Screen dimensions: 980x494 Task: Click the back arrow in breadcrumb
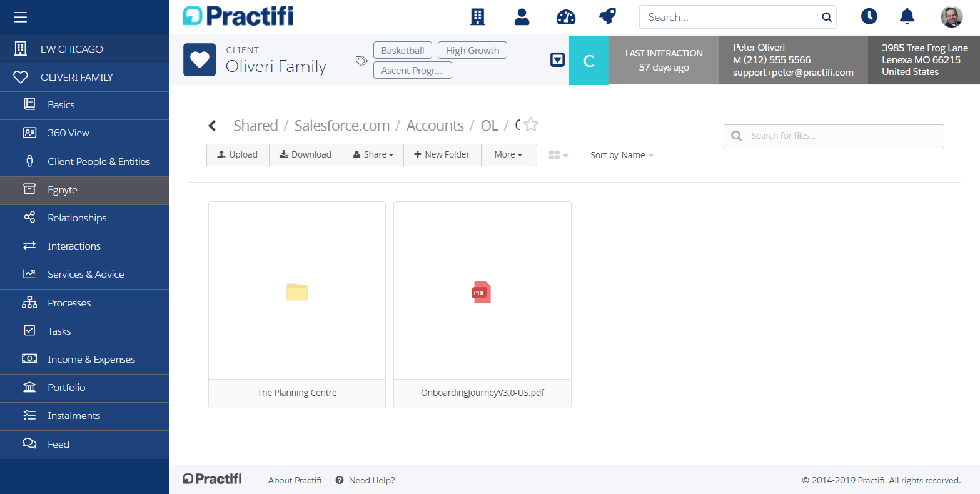click(x=213, y=126)
